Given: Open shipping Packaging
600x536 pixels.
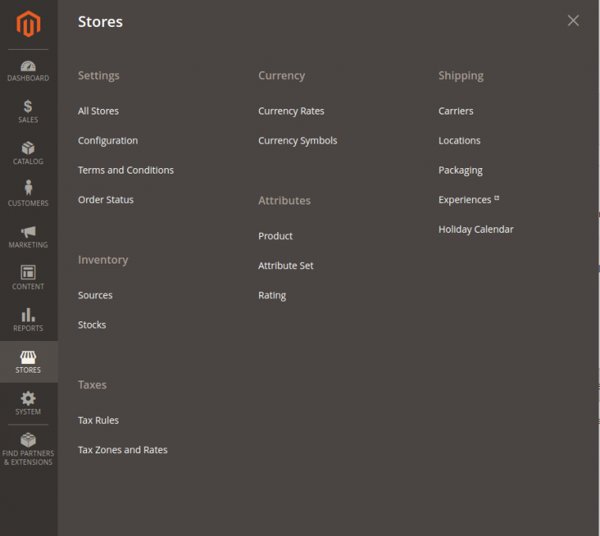Looking at the screenshot, I should click(460, 171).
